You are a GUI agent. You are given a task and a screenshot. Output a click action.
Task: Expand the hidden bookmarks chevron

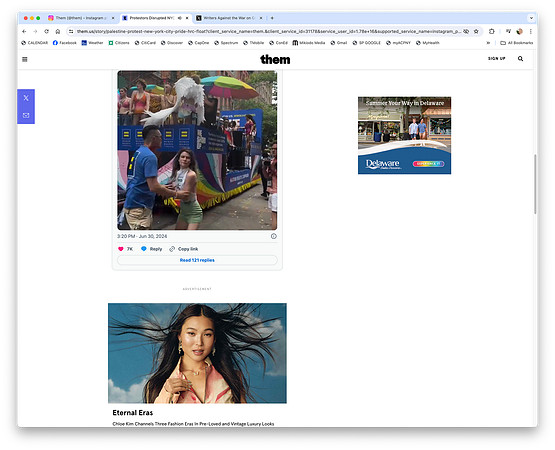click(488, 43)
